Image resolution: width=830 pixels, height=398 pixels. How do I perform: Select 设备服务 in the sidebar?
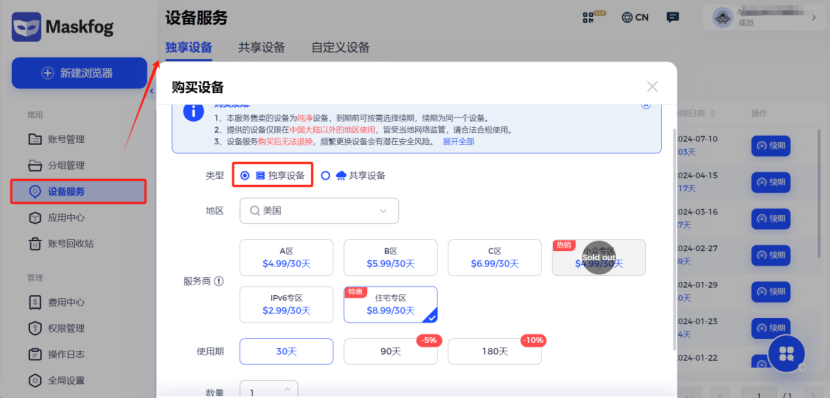78,192
